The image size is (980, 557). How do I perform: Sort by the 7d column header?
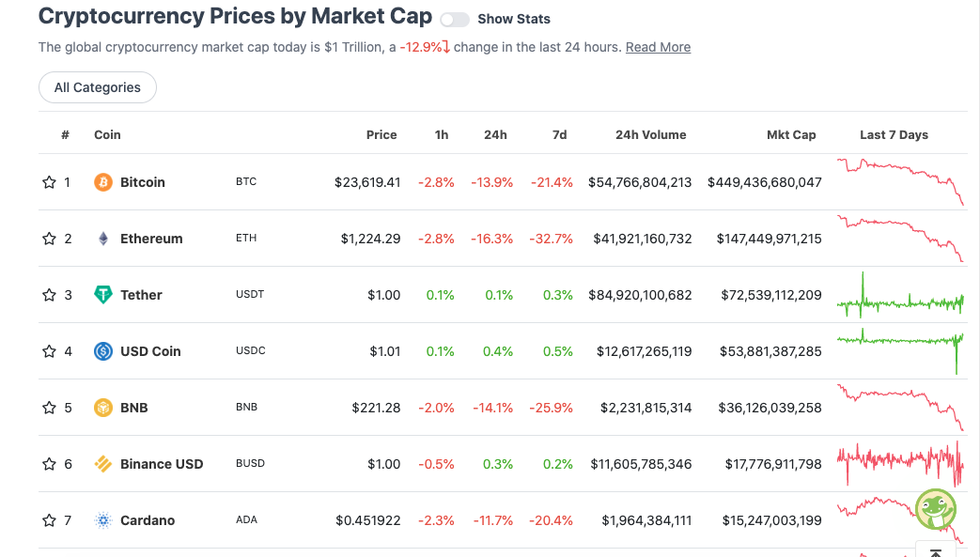(x=559, y=134)
